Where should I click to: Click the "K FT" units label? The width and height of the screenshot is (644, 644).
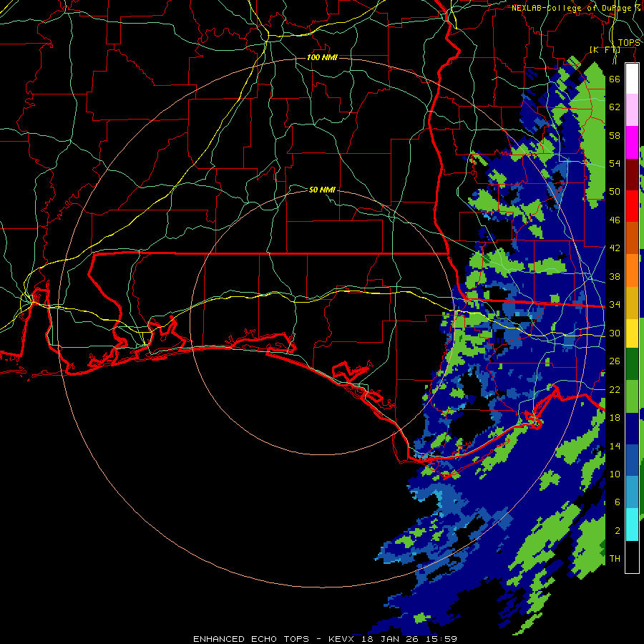[605, 50]
